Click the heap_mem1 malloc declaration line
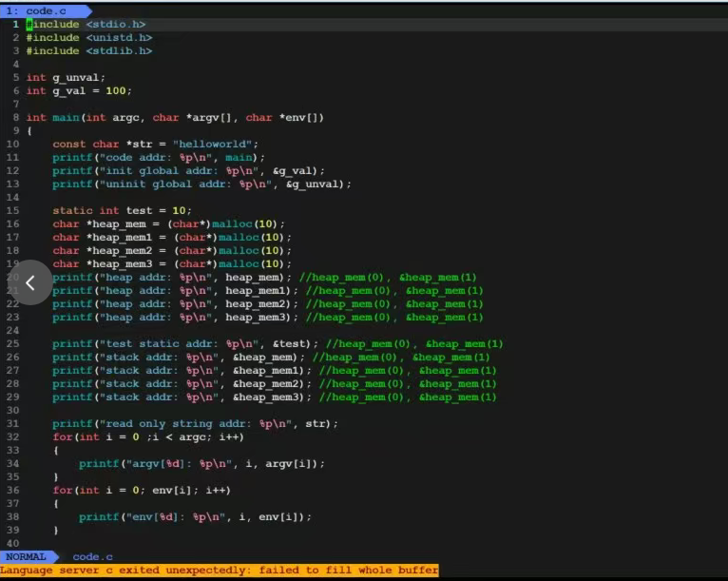 172,238
